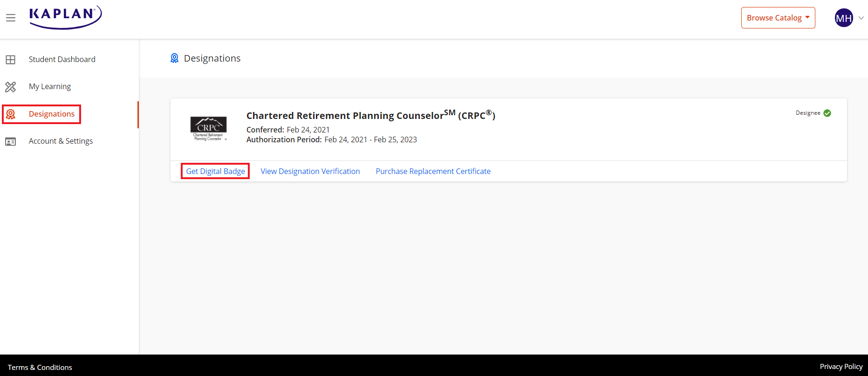Expand the Browse Catalog dropdown
868x376 pixels.
pos(778,18)
